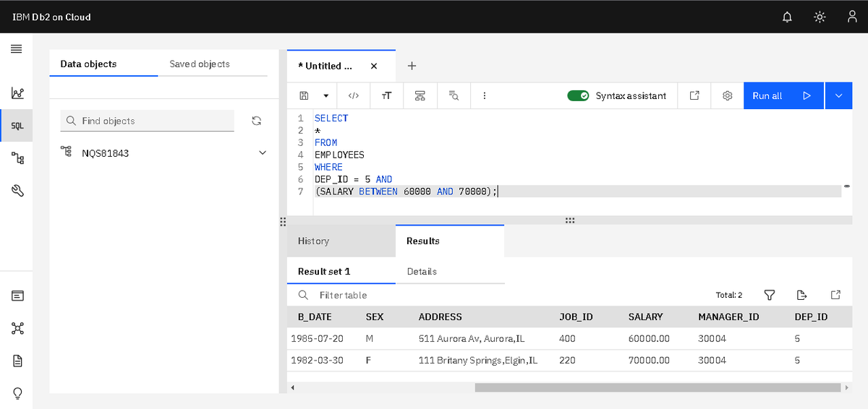The height and width of the screenshot is (409, 868).
Task: Export the results with export icon
Action: pyautogui.click(x=801, y=295)
